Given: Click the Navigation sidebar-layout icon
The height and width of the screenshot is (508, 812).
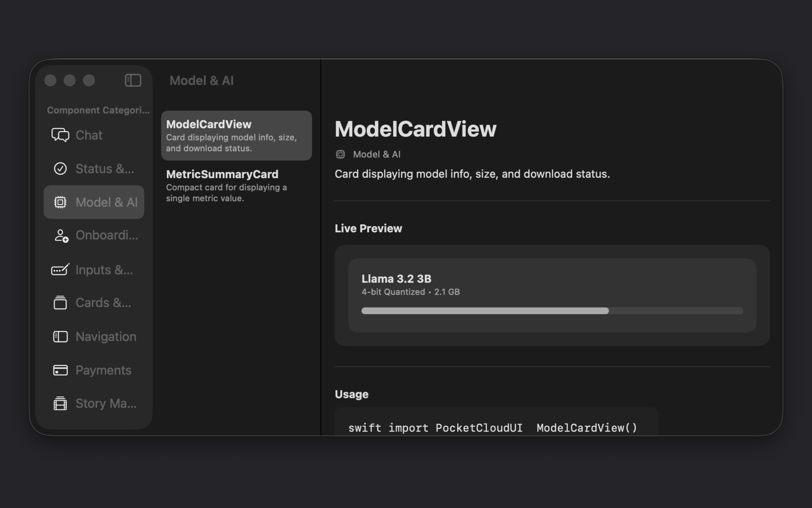Looking at the screenshot, I should 60,337.
